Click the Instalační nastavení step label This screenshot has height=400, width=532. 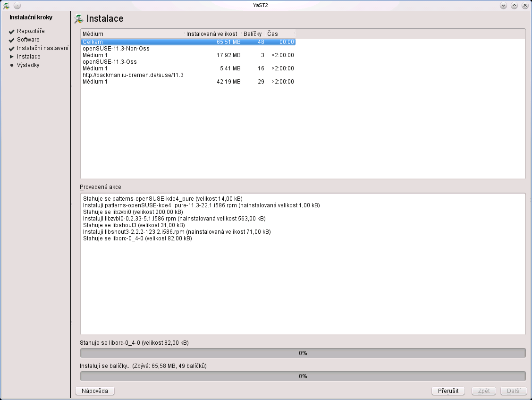coord(43,48)
